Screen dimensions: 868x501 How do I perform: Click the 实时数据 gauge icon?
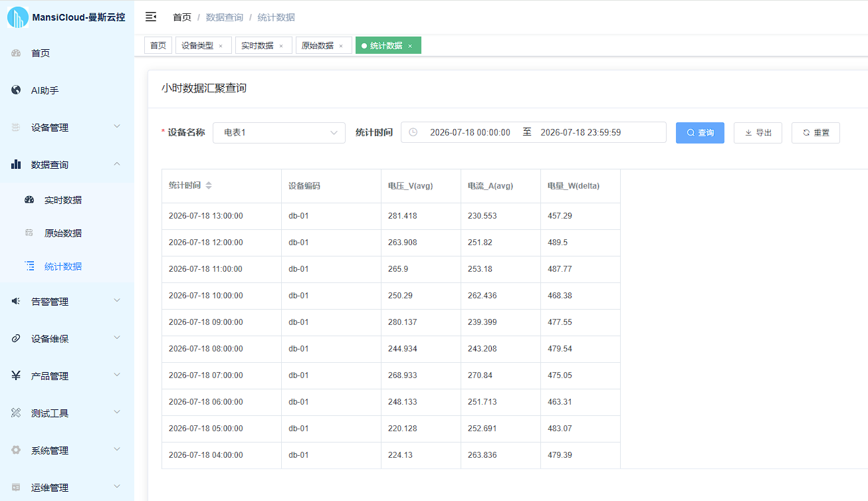[29, 199]
